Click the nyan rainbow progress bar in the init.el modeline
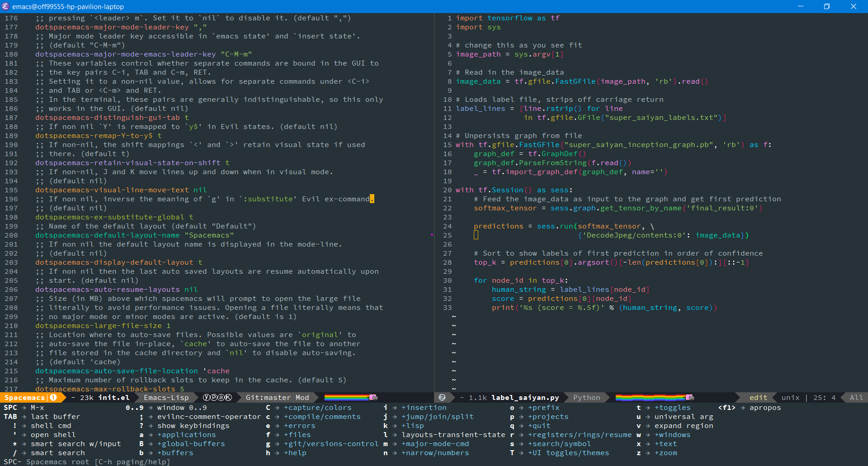 click(347, 397)
